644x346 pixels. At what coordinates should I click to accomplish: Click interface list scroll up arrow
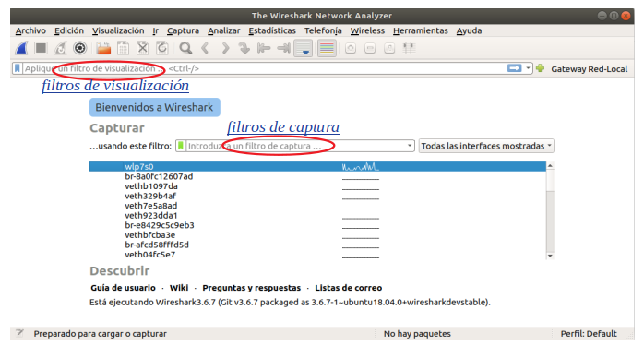[x=550, y=165]
